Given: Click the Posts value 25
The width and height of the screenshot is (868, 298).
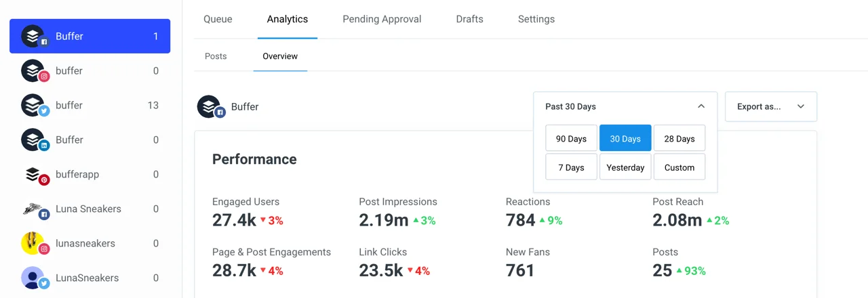Looking at the screenshot, I should [x=663, y=270].
